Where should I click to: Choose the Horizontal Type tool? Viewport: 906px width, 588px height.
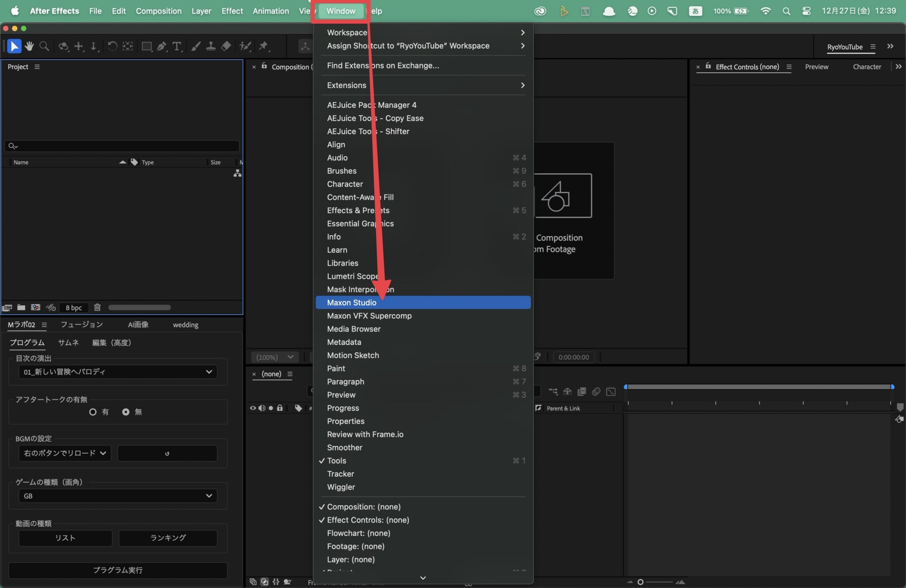[177, 46]
